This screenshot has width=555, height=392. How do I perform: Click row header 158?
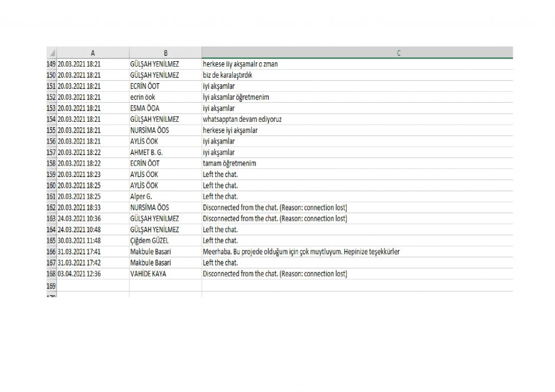click(51, 164)
